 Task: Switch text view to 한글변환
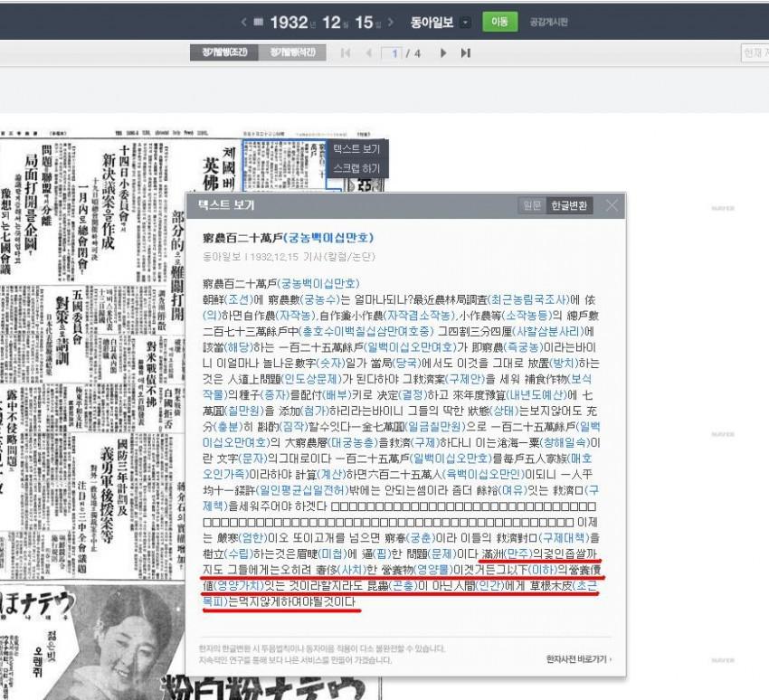(571, 205)
